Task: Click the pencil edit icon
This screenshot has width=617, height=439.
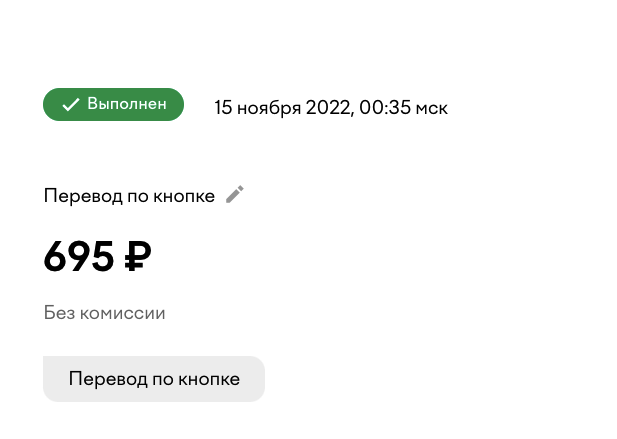Action: 235,194
